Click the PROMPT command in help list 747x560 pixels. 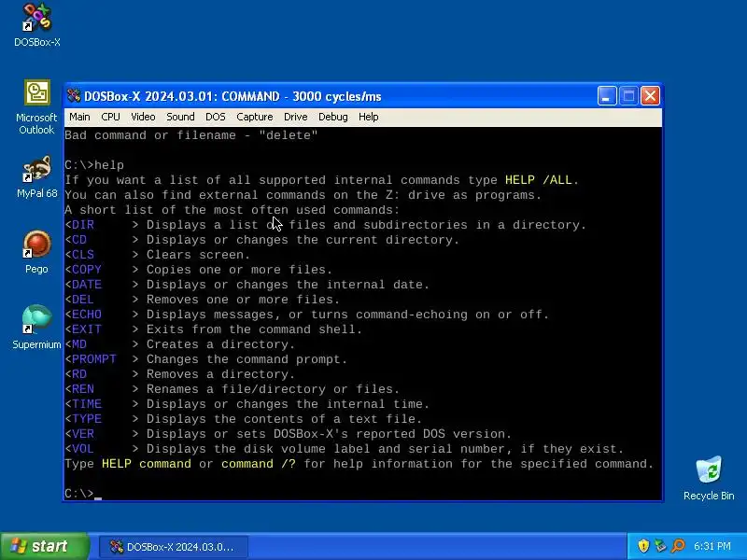(94, 359)
